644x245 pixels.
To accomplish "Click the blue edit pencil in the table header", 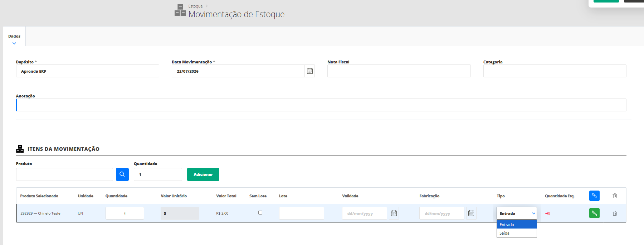I will coord(594,196).
